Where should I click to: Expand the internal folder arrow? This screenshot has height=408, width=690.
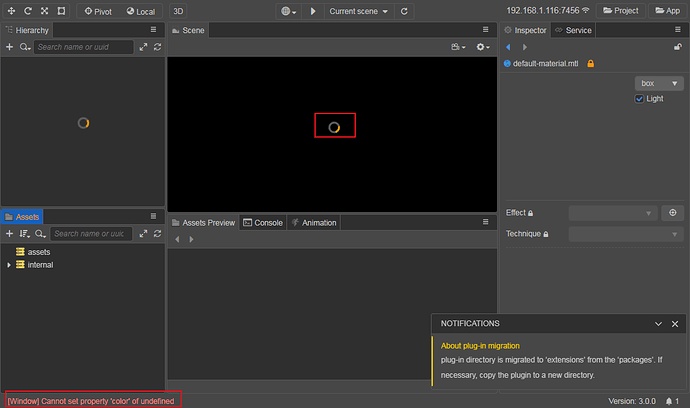[x=9, y=265]
